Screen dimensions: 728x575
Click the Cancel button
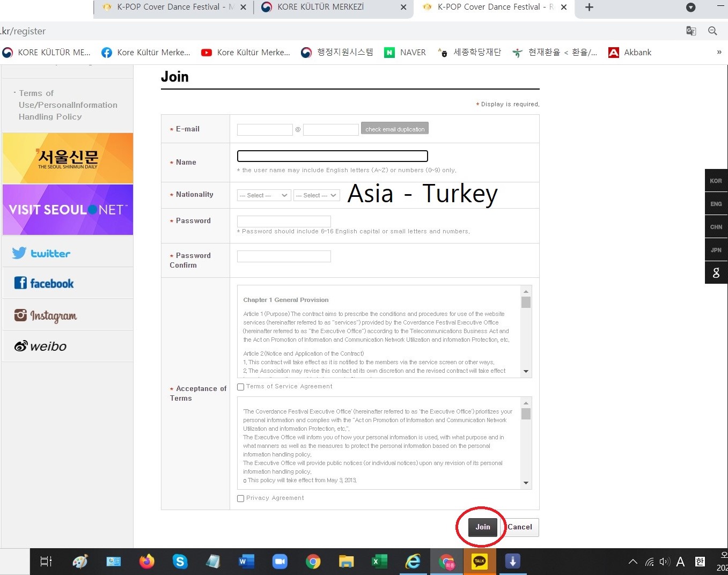520,527
